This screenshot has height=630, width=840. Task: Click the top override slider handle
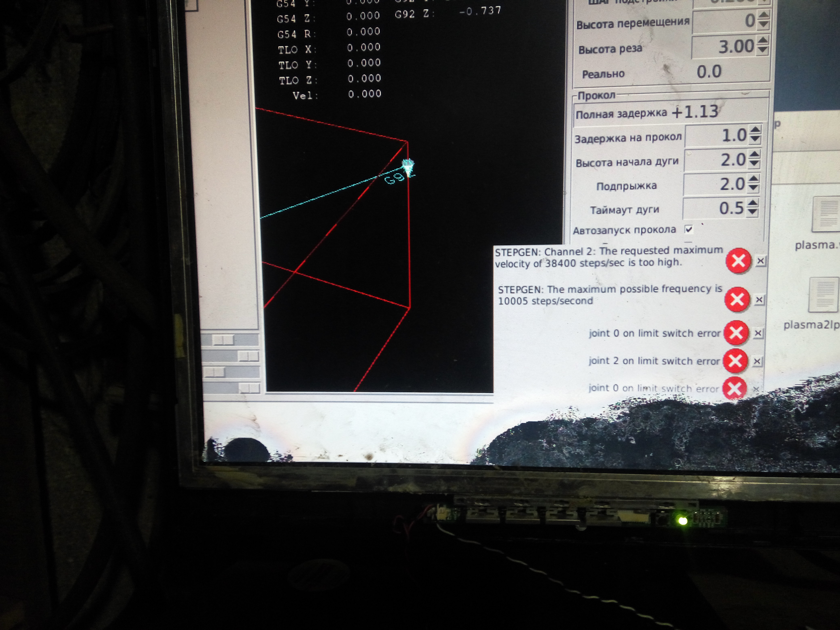(223, 339)
